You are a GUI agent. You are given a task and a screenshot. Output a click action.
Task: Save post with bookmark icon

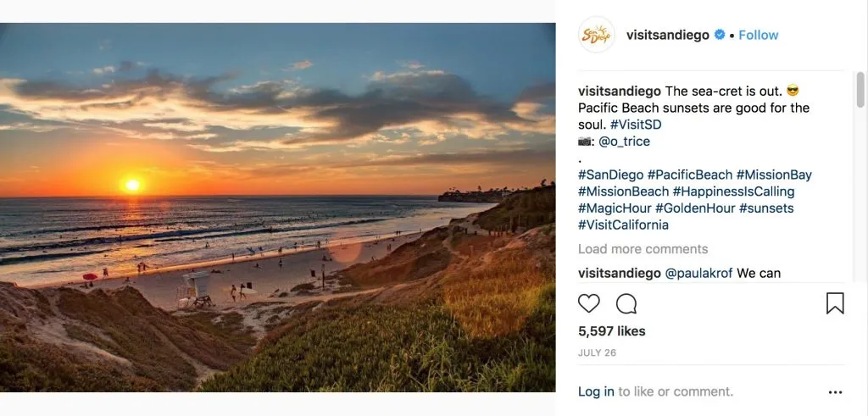coord(835,303)
